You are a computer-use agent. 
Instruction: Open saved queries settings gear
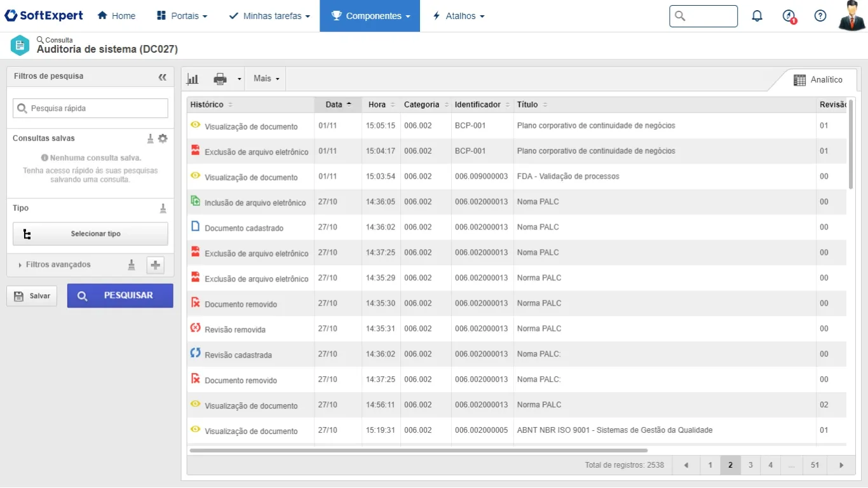pyautogui.click(x=163, y=139)
